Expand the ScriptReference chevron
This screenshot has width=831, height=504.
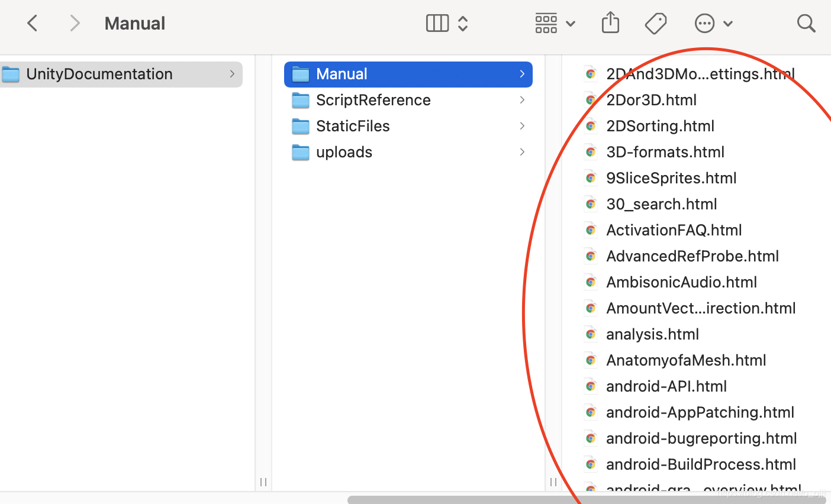pyautogui.click(x=522, y=100)
